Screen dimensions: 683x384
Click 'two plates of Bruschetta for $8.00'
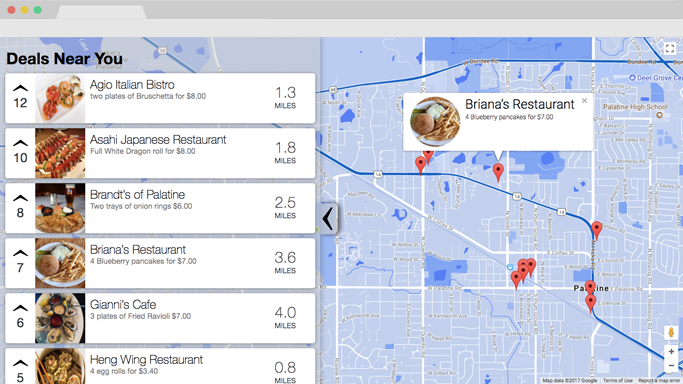[148, 96]
